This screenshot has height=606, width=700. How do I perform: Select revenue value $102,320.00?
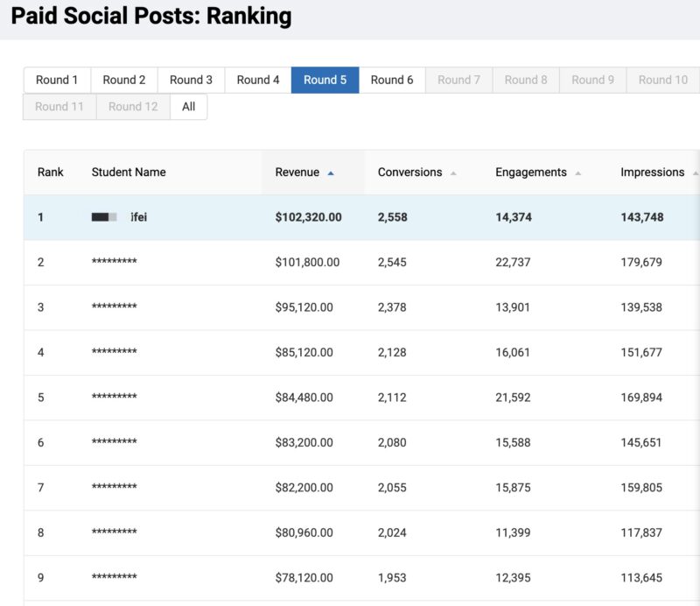(309, 217)
